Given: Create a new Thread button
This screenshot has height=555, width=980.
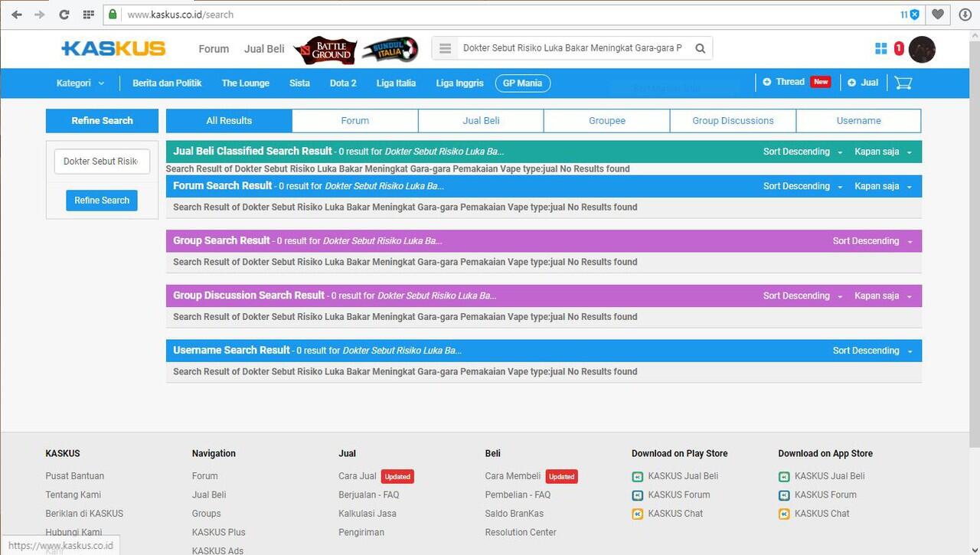Looking at the screenshot, I should (x=796, y=82).
